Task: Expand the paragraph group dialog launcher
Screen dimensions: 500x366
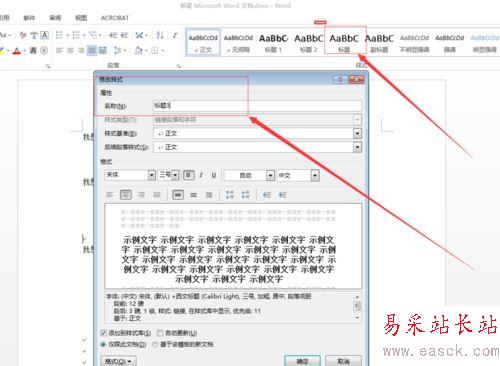Action: (179, 66)
